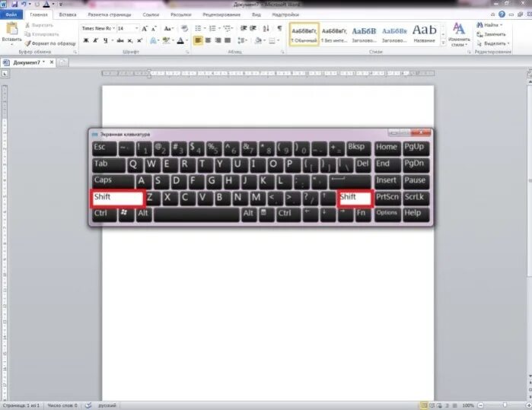Apply text effects glowing A
This screenshot has width=532, height=410.
point(153,40)
